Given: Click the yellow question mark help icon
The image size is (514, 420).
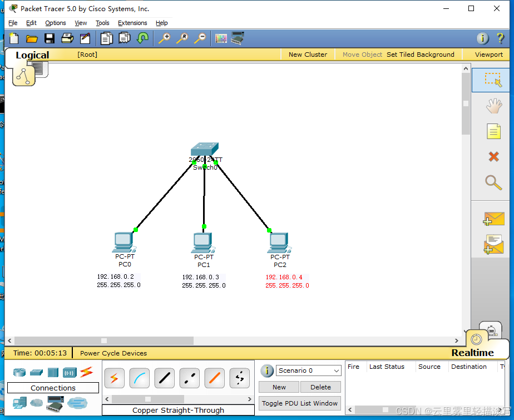Looking at the screenshot, I should [500, 38].
